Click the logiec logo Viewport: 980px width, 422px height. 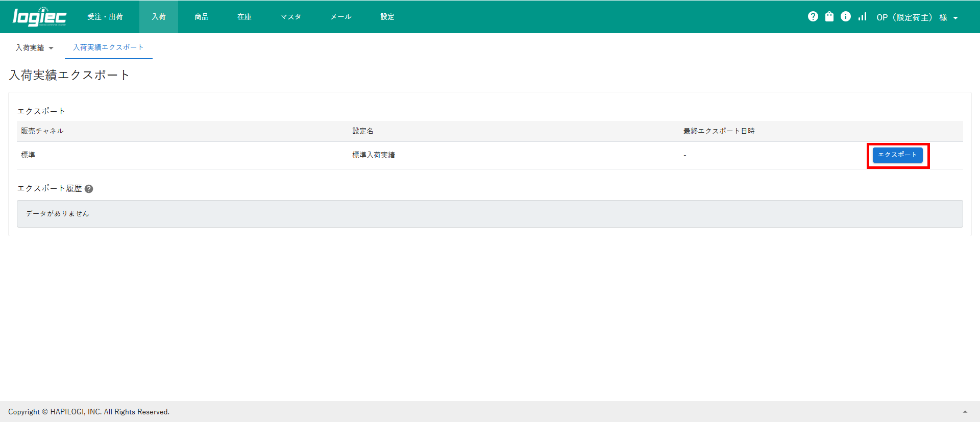39,17
